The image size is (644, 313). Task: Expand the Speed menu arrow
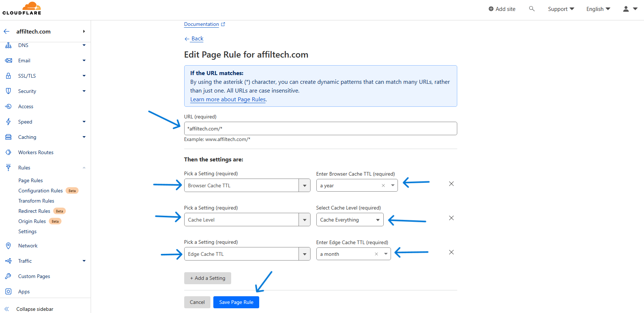pos(84,122)
